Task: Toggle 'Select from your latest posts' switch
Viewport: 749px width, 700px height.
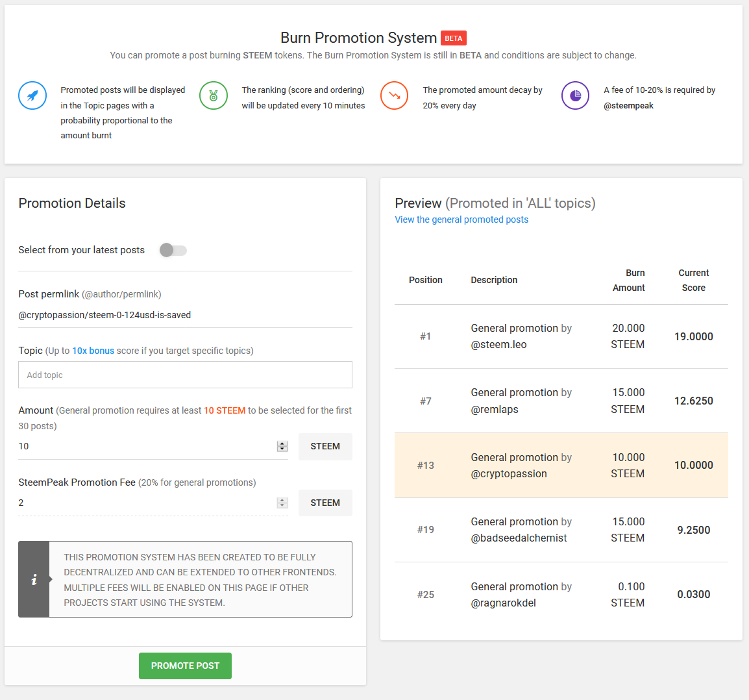Action: tap(173, 250)
